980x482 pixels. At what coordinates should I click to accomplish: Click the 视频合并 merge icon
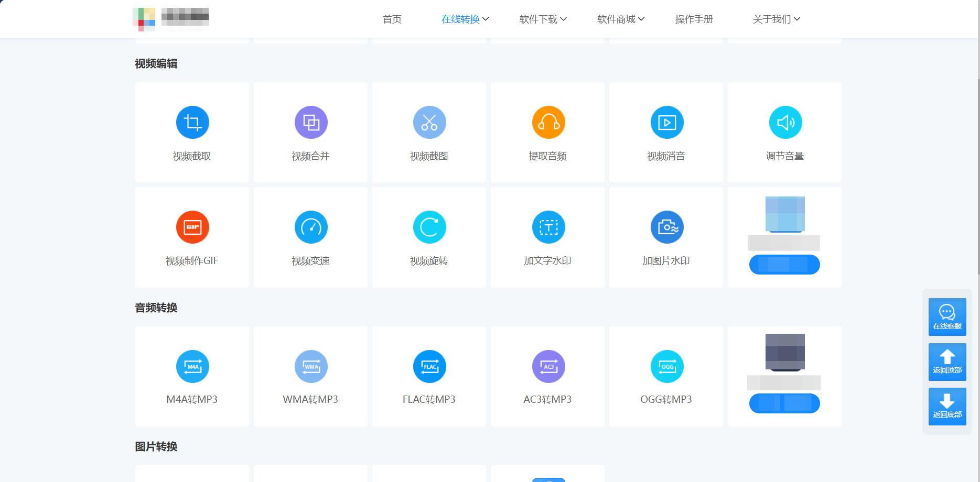pyautogui.click(x=311, y=123)
